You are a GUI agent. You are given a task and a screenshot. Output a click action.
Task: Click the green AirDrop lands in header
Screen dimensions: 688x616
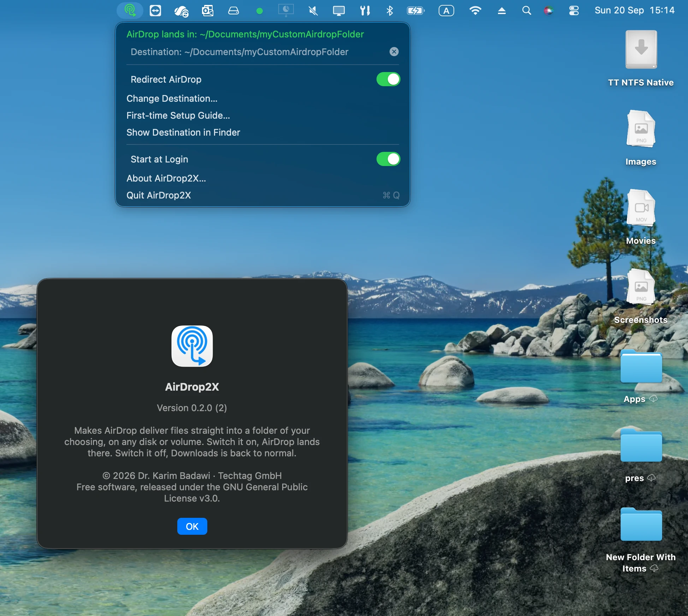[x=245, y=34]
